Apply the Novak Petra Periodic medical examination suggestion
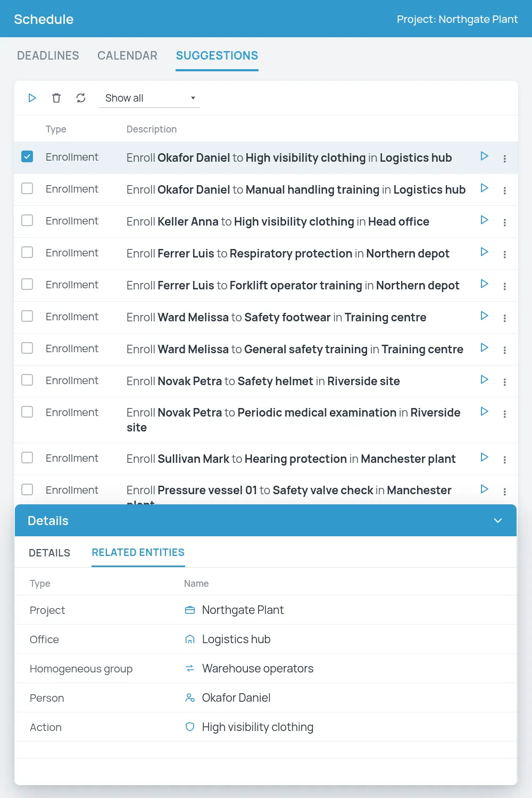 click(484, 411)
